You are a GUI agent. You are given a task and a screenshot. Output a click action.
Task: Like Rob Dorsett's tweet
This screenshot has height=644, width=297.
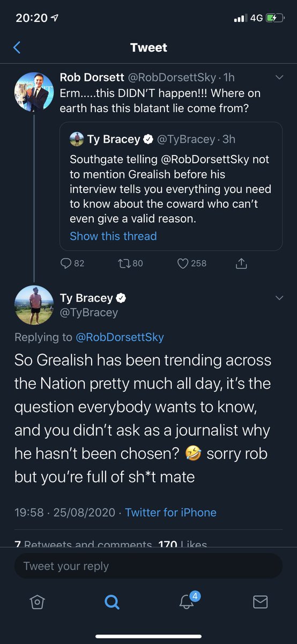191,263
